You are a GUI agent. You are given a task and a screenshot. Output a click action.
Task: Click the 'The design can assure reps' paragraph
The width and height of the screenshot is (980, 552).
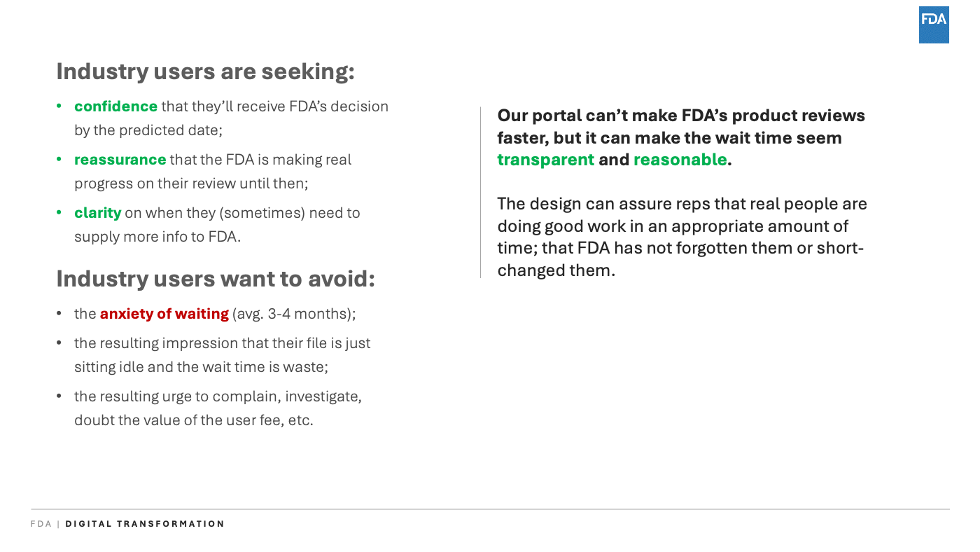coord(682,237)
